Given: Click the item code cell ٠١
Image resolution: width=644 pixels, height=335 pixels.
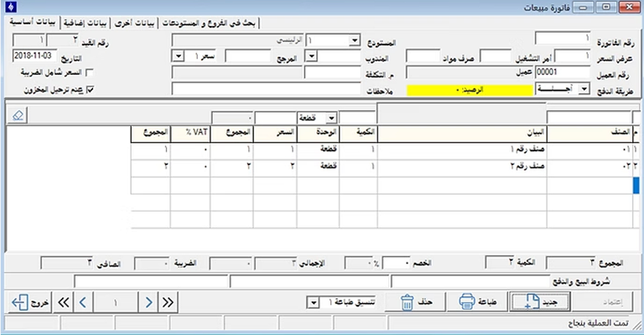Looking at the screenshot, I should point(589,150).
